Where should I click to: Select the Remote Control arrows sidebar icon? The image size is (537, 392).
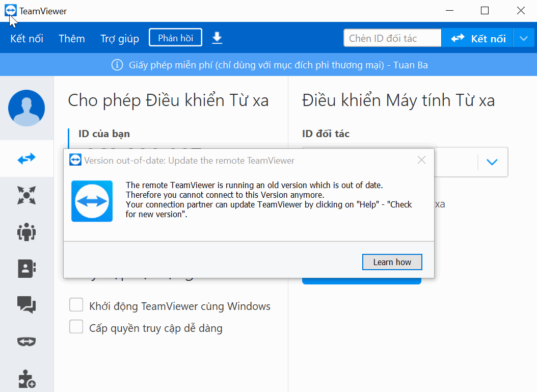tap(26, 159)
